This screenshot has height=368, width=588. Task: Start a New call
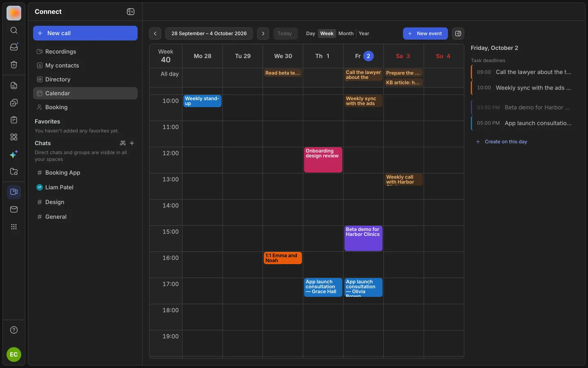click(85, 33)
